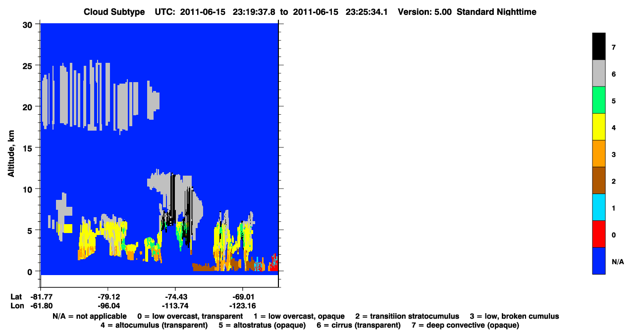Click the longitude value -96.04
644x330 pixels.
[x=108, y=306]
